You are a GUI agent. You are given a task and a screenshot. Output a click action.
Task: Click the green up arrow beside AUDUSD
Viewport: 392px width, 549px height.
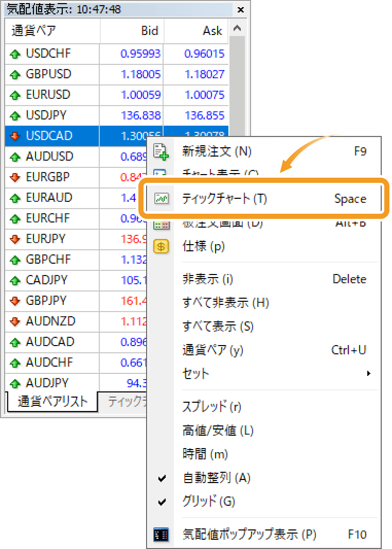click(x=15, y=157)
